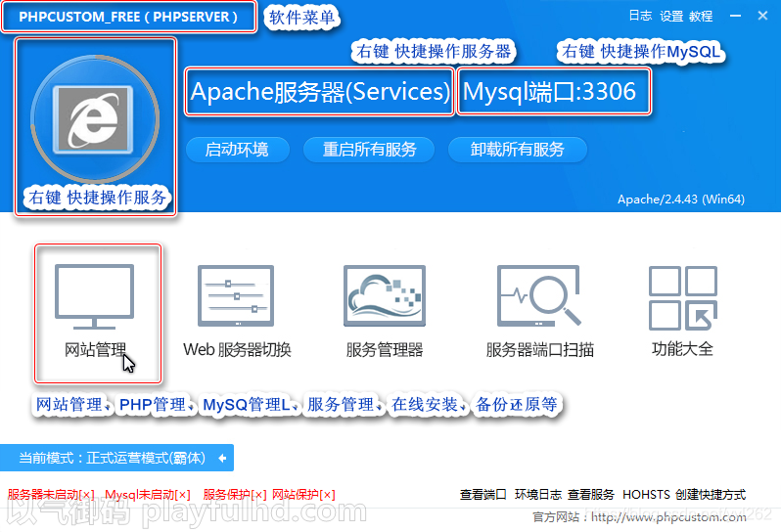Viewport: 781px width, 532px height.
Task: Toggle 服务保护[×] status
Action: 235,495
